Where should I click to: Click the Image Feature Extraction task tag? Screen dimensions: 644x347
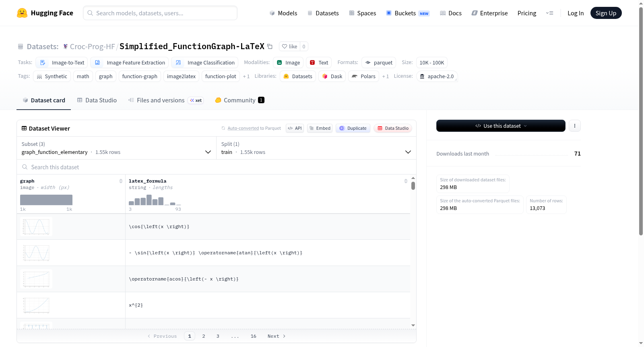coord(130,62)
